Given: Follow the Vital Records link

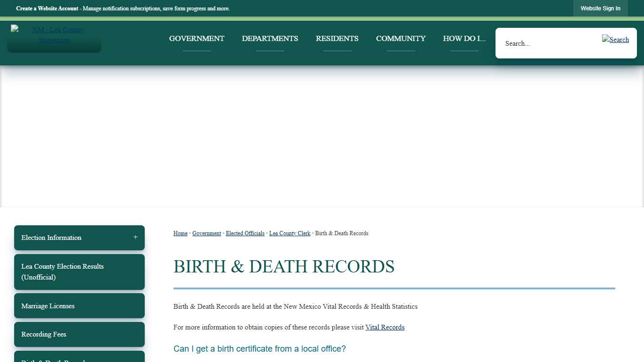Looking at the screenshot, I should tap(385, 327).
